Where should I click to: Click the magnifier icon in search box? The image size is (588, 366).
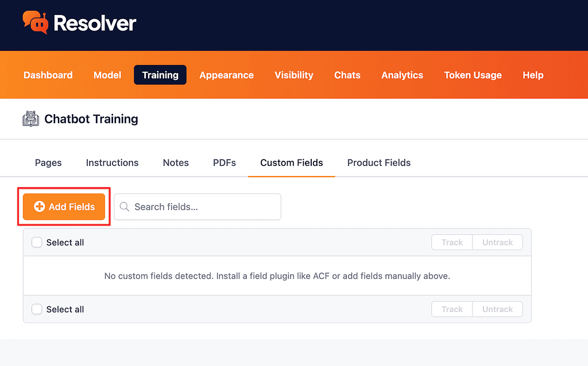(x=125, y=207)
